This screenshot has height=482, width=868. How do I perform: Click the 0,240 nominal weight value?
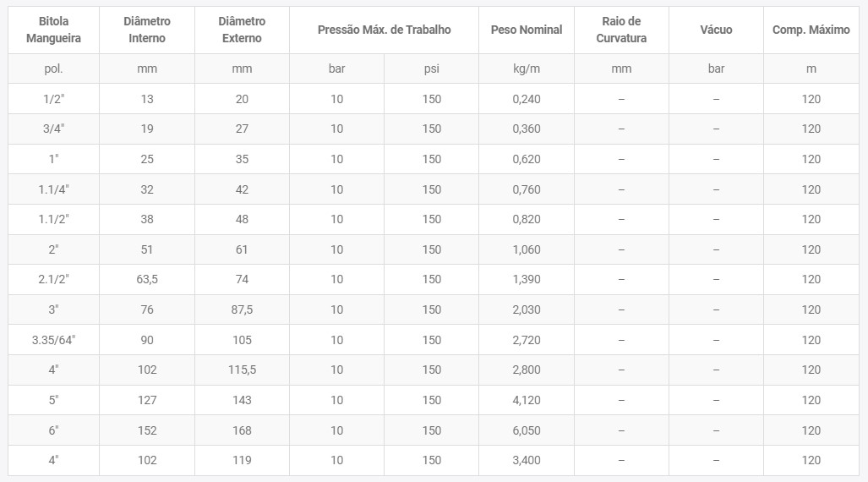[x=527, y=99]
